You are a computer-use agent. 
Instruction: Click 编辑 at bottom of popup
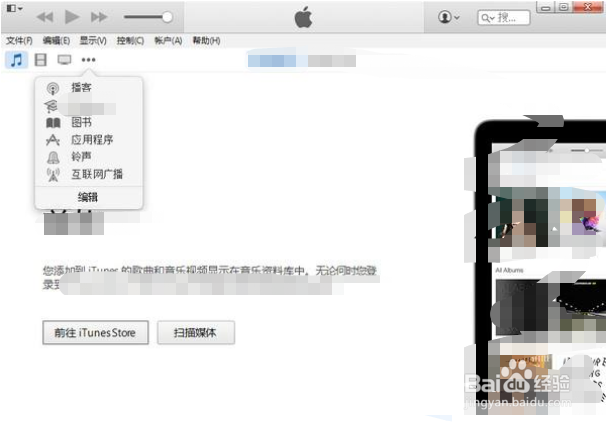tap(88, 197)
